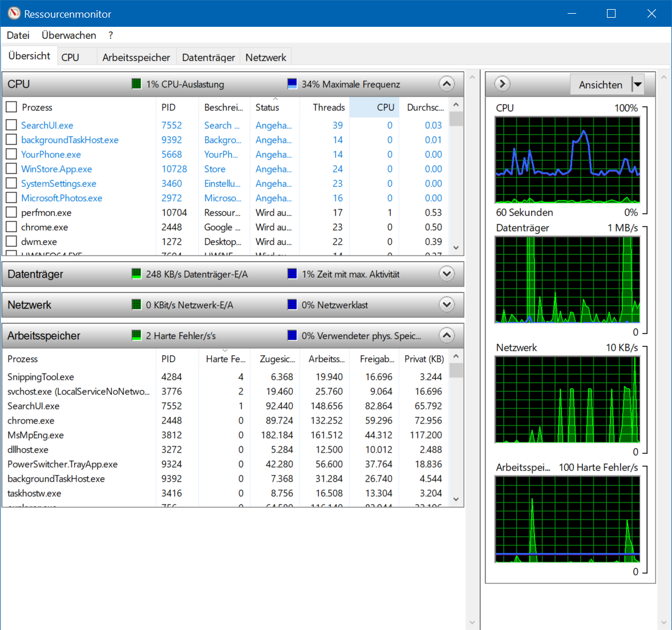The width and height of the screenshot is (672, 630).
Task: Check the SearchUI.exe process checkbox
Action: [x=11, y=125]
